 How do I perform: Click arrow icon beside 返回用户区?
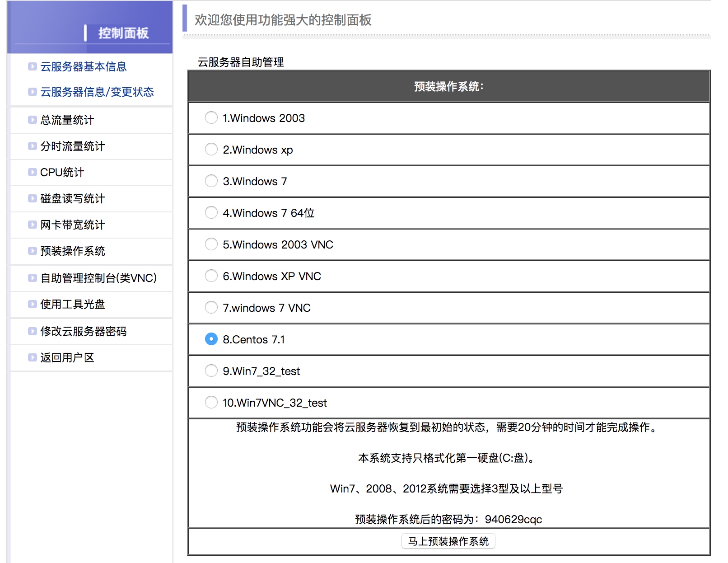click(32, 357)
